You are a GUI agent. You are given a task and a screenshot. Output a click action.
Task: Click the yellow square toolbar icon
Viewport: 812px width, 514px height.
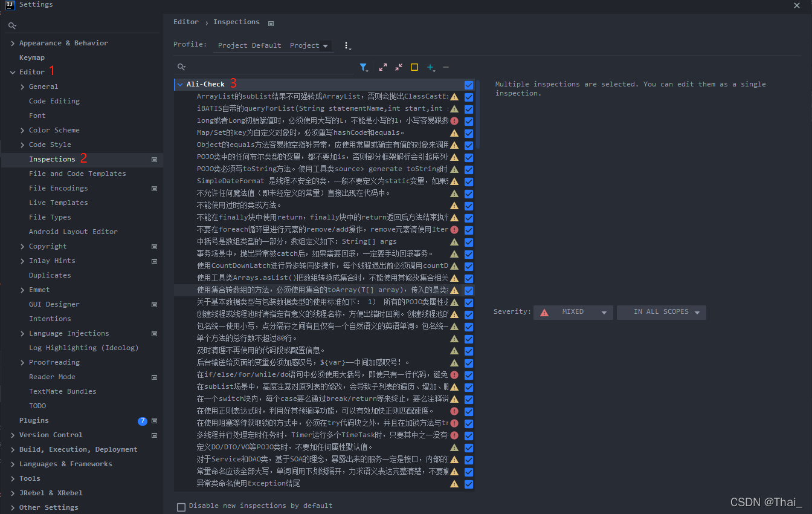pyautogui.click(x=414, y=67)
